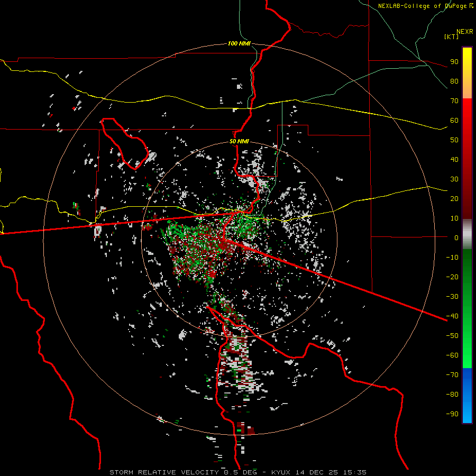The height and width of the screenshot is (476, 476).
Task: Select the 100 NMI range ring label
Action: tap(239, 43)
